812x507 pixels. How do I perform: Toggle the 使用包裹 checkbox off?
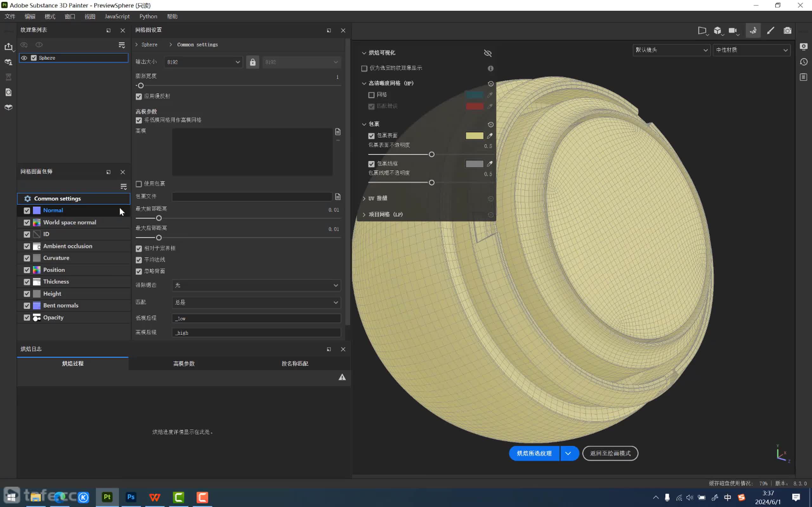139,183
